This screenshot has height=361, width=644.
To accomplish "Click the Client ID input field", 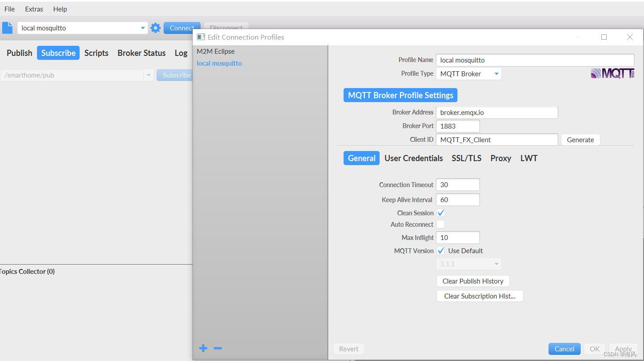I will click(x=497, y=140).
